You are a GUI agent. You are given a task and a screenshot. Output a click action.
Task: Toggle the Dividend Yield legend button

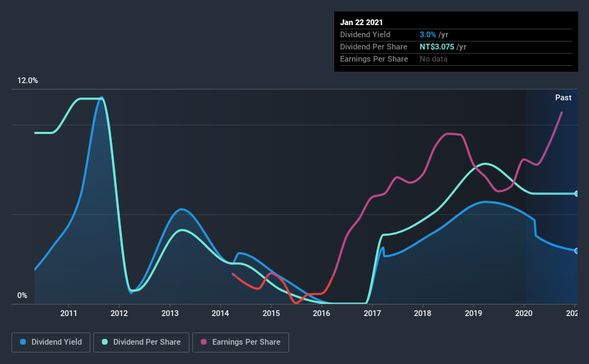tap(51, 343)
